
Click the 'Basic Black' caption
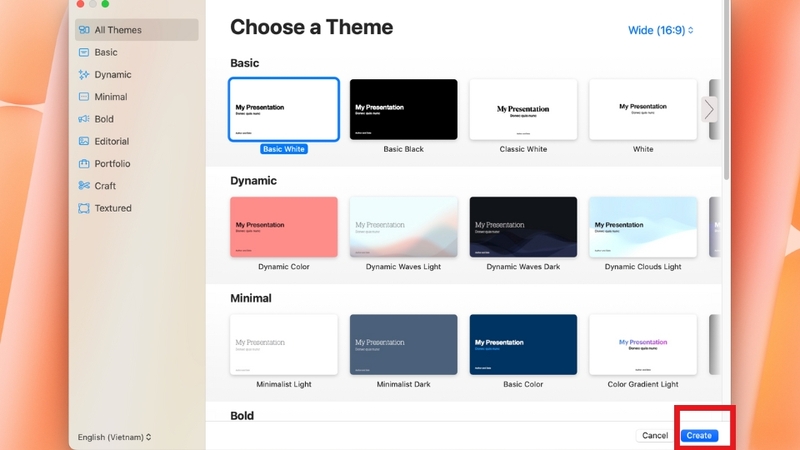[x=404, y=149]
